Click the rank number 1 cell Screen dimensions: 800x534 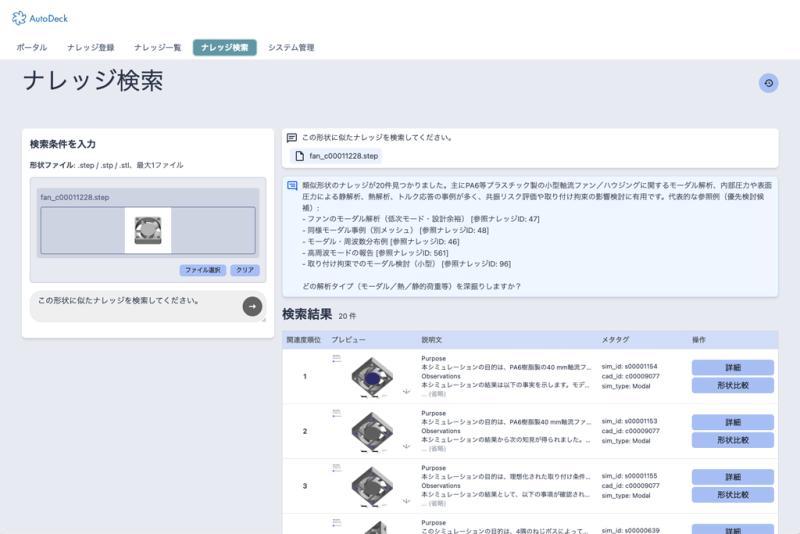pyautogui.click(x=305, y=376)
